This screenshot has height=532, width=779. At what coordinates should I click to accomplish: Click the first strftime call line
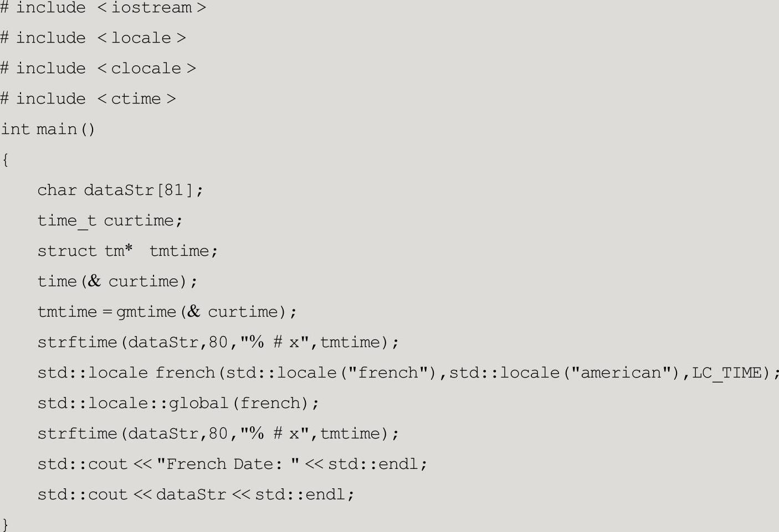click(218, 343)
